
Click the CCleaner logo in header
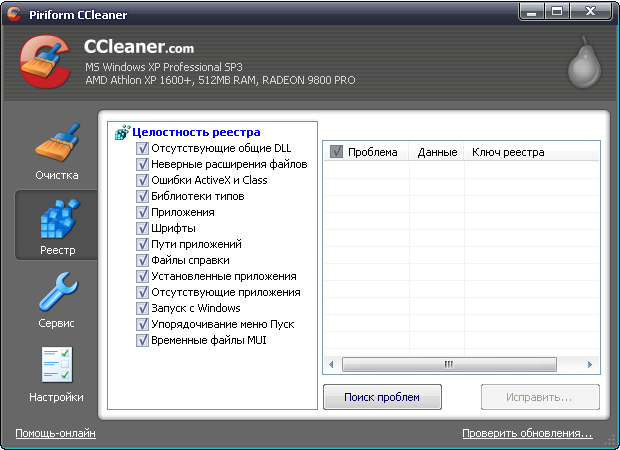(x=45, y=61)
